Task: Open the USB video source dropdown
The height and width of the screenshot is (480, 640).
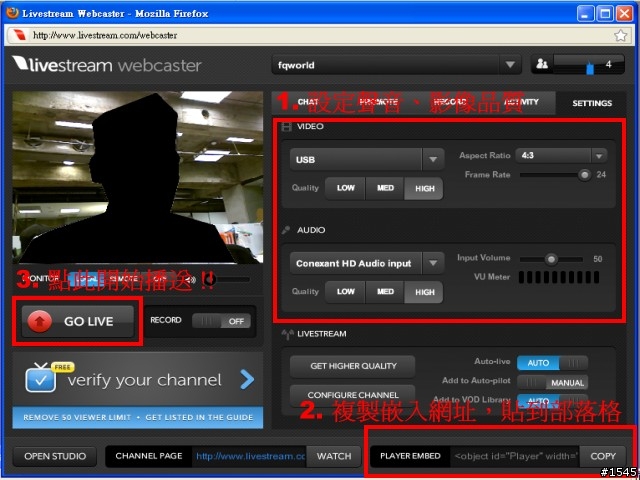Action: click(x=367, y=160)
